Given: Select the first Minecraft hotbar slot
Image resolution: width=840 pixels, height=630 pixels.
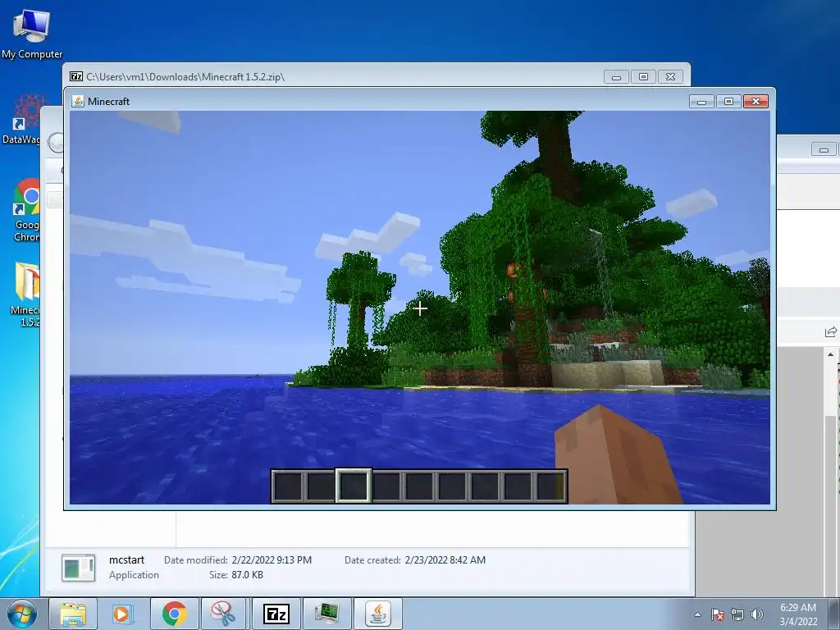Looking at the screenshot, I should point(288,486).
